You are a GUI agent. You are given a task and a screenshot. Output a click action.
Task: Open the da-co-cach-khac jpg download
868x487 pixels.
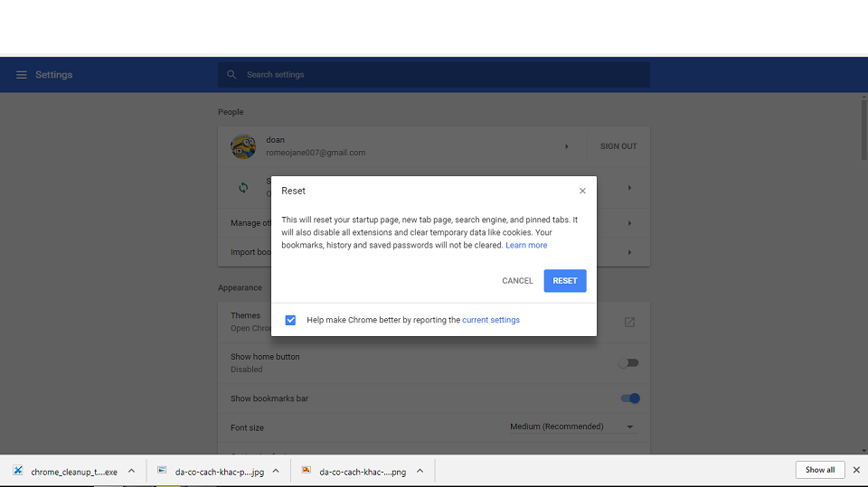click(x=211, y=472)
